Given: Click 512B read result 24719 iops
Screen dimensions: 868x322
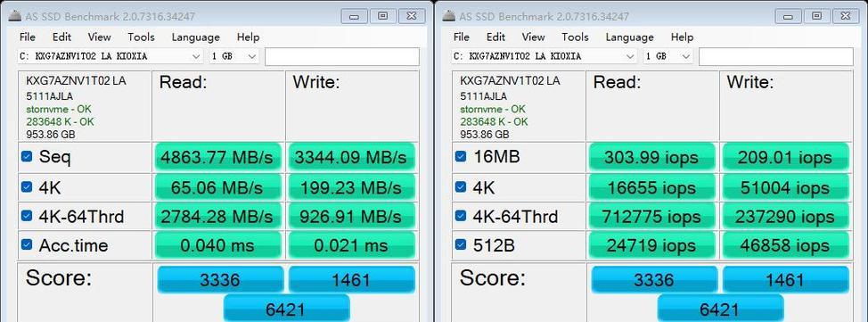Looking at the screenshot, I should click(651, 245).
